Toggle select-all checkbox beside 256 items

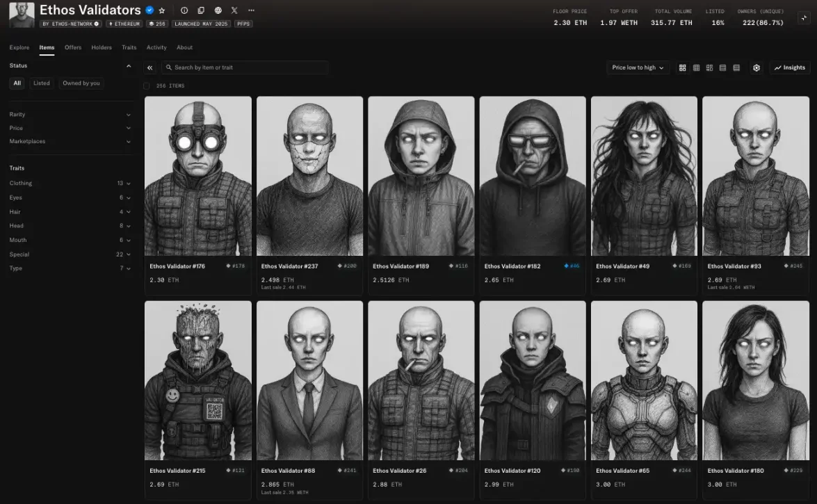[x=147, y=86]
